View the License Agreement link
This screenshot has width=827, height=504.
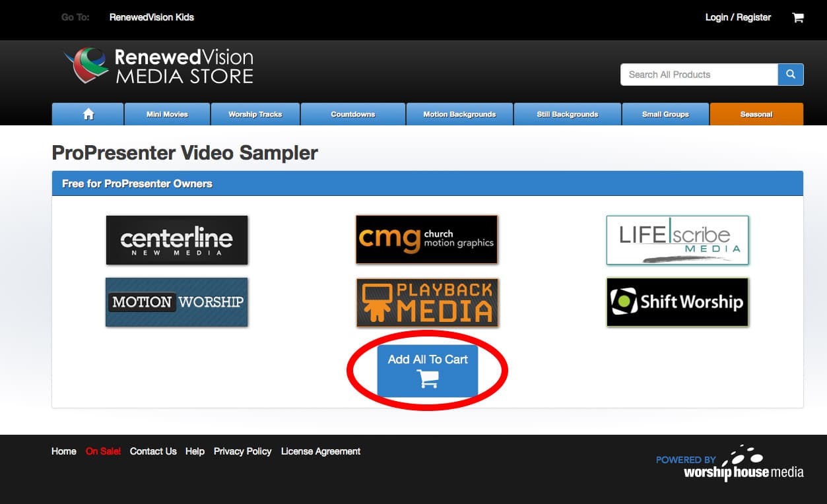click(x=321, y=451)
